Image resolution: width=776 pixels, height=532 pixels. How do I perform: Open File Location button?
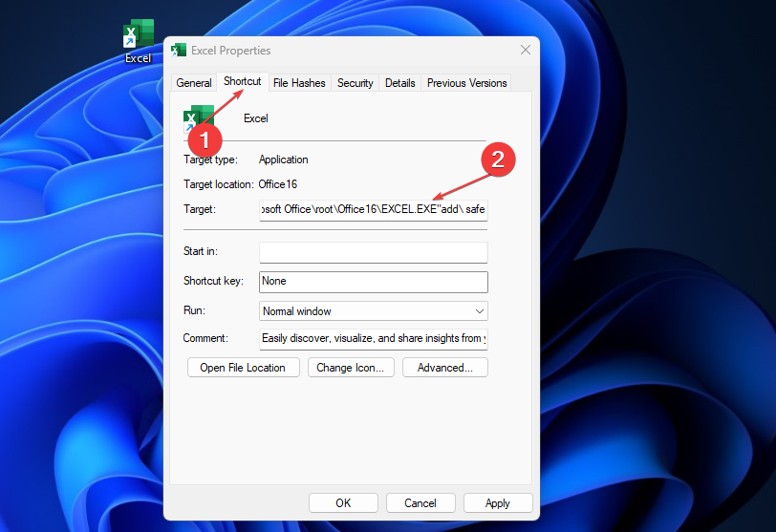click(x=243, y=368)
